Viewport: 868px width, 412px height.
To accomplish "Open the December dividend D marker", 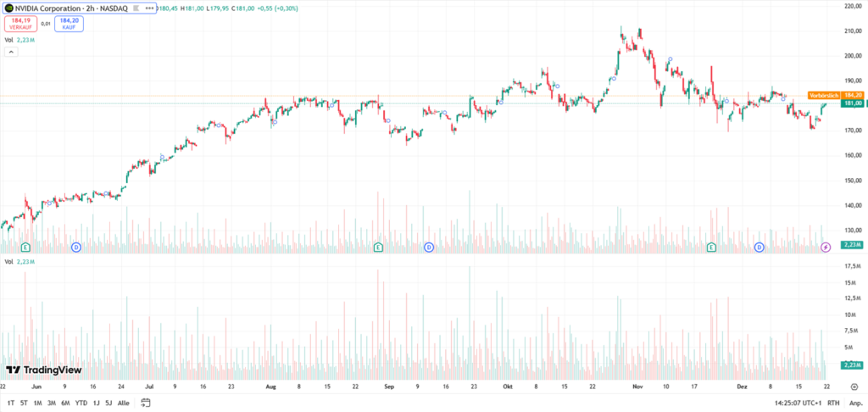I will pyautogui.click(x=759, y=247).
